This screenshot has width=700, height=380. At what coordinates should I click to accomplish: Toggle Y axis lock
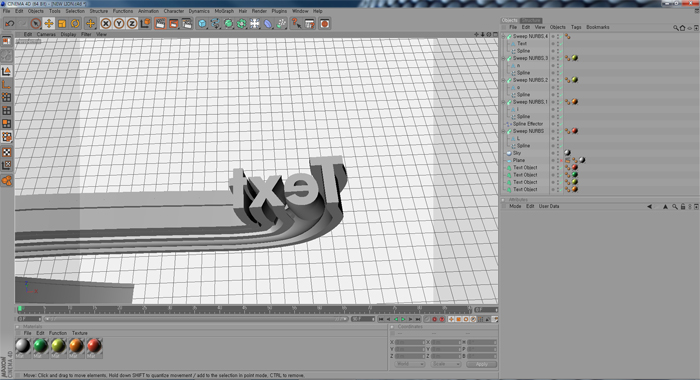pos(119,24)
